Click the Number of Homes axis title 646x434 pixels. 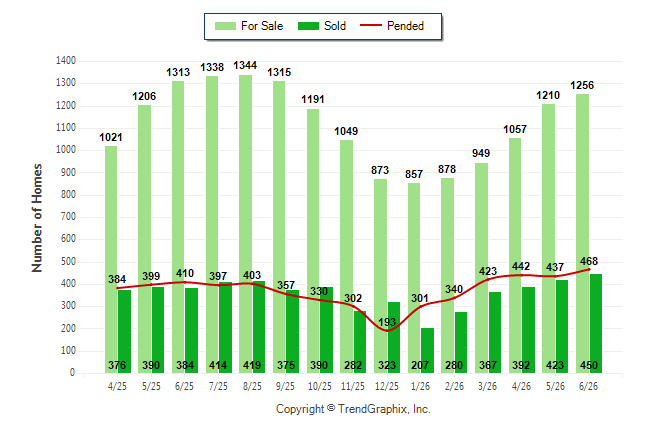37,218
